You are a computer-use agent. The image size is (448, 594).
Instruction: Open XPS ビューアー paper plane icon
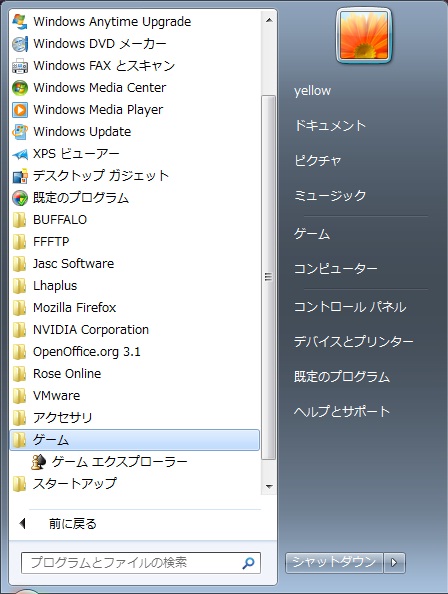(x=20, y=153)
